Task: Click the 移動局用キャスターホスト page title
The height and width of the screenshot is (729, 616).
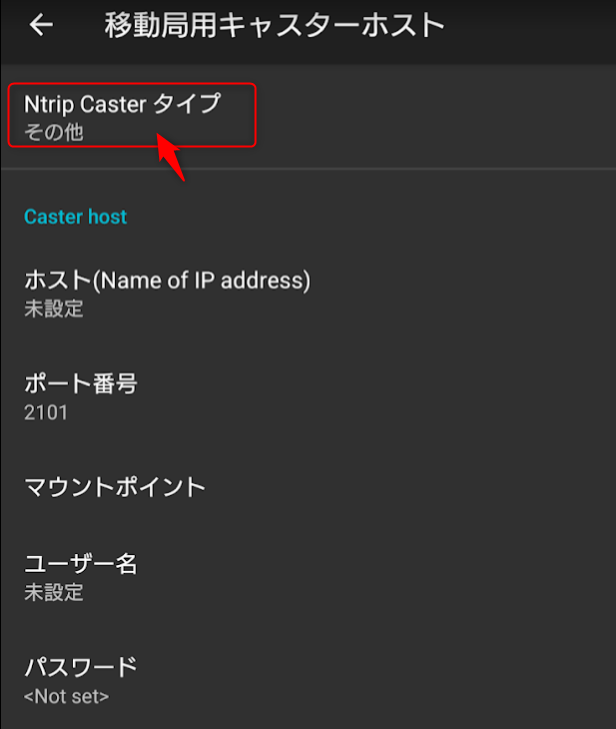Action: 274,26
